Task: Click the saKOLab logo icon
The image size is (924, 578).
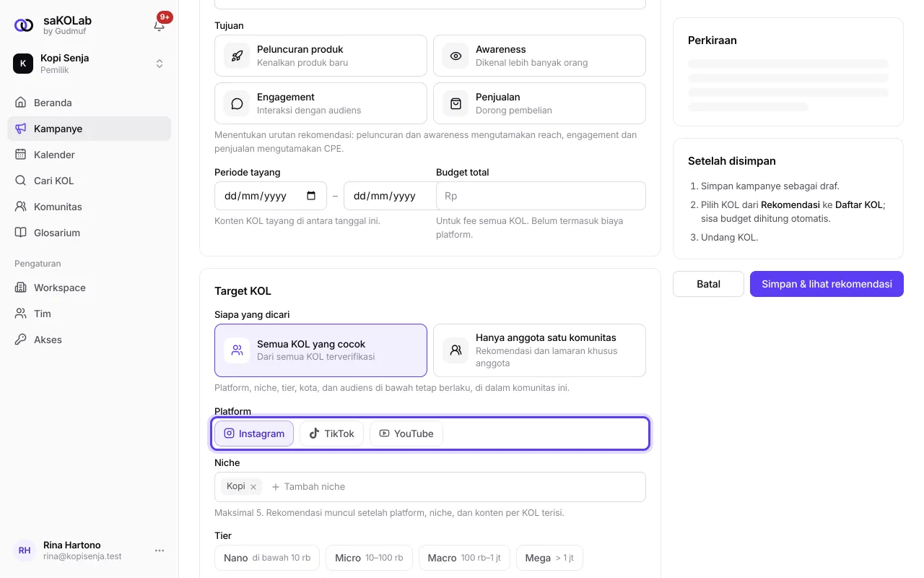Action: pyautogui.click(x=24, y=25)
